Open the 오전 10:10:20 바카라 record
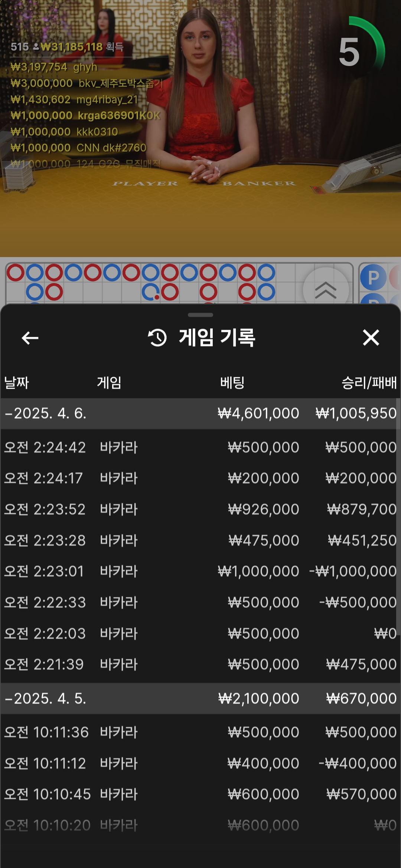This screenshot has width=401, height=868. click(200, 825)
